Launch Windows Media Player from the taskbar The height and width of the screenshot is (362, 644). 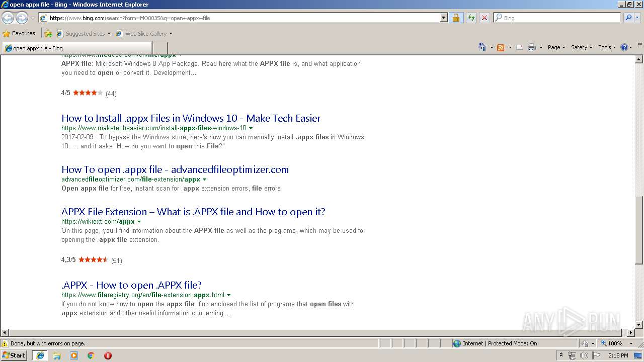click(x=74, y=355)
